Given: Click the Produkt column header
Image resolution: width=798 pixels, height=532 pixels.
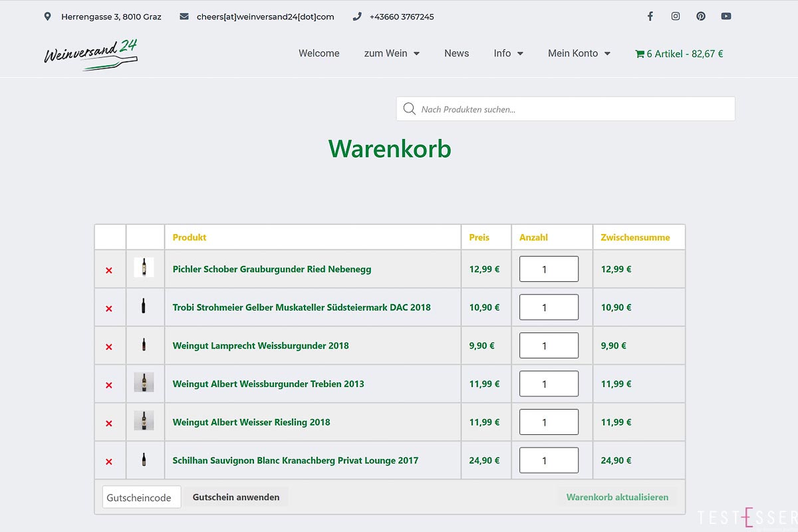Looking at the screenshot, I should [190, 237].
